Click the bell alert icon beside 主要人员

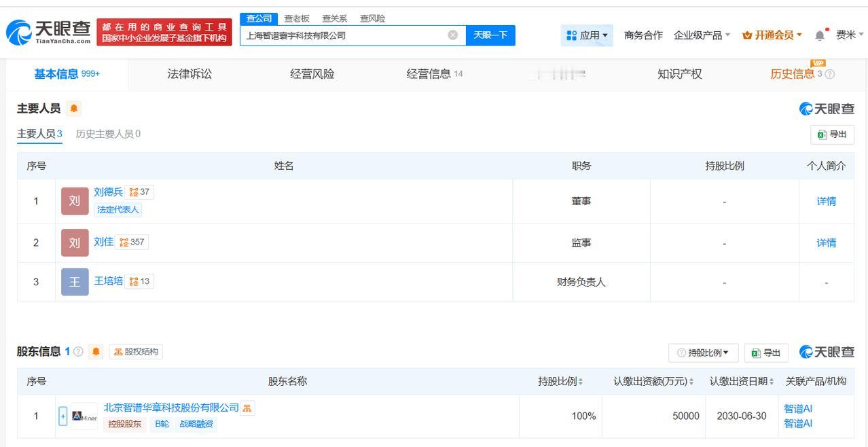pos(74,109)
